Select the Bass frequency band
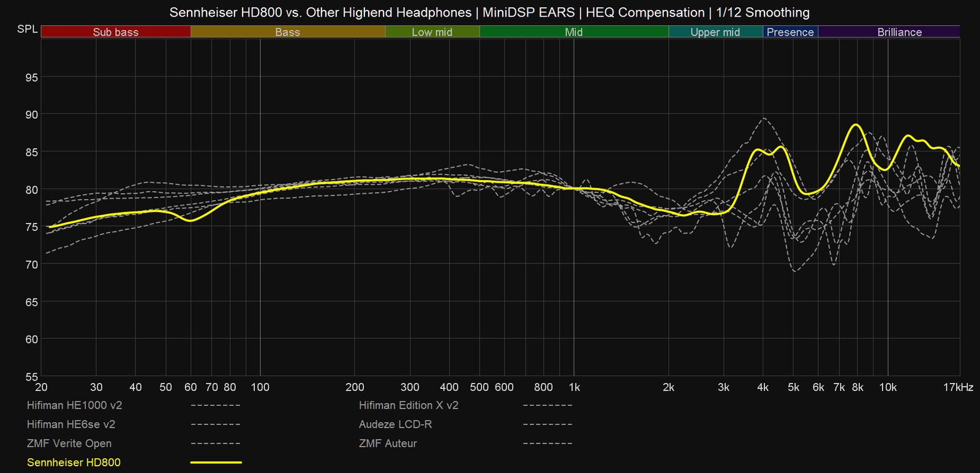 click(x=287, y=32)
